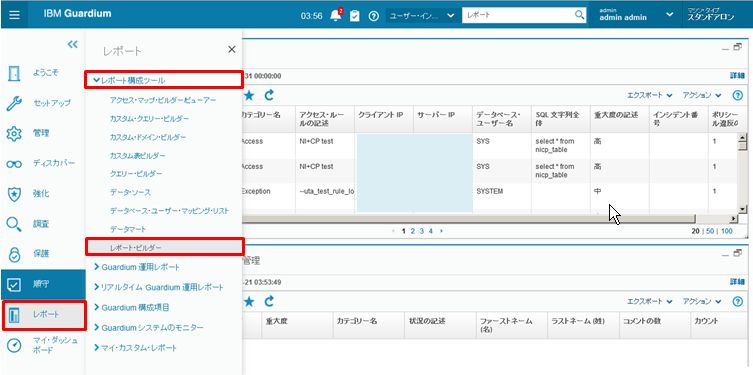This screenshot has height=375, width=753.
Task: Expand Guardium 運用レポート group
Action: (x=137, y=267)
